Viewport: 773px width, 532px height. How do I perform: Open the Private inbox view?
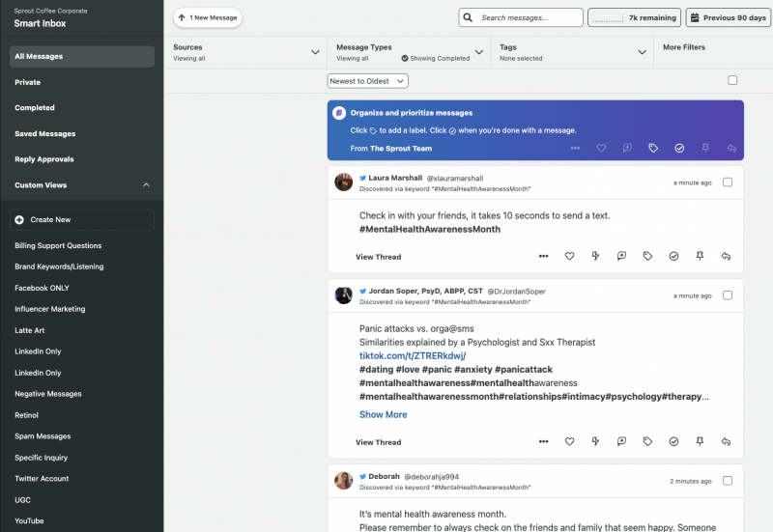click(x=28, y=82)
